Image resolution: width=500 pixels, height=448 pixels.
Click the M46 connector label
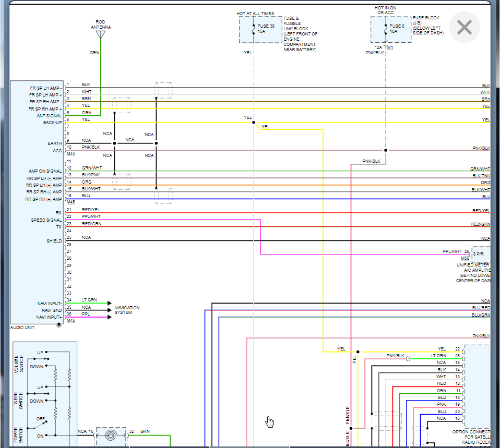70,321
